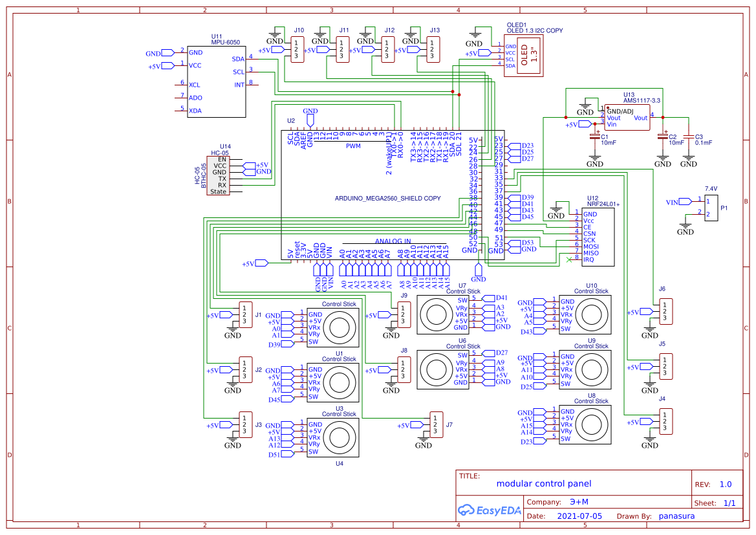Click the REV 1.0 value in title block

[726, 483]
